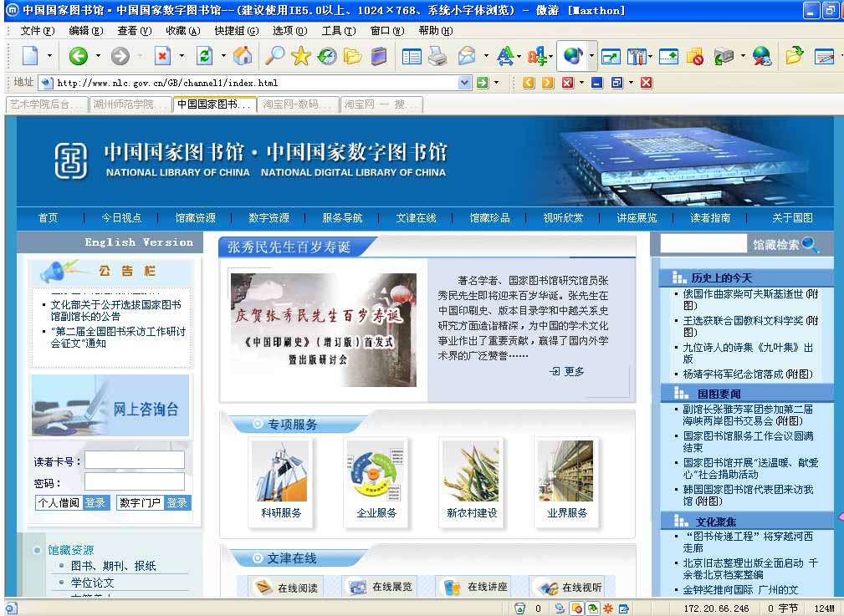The image size is (844, 616).
Task: Expand the Refresh button dropdown arrow
Action: 223,56
